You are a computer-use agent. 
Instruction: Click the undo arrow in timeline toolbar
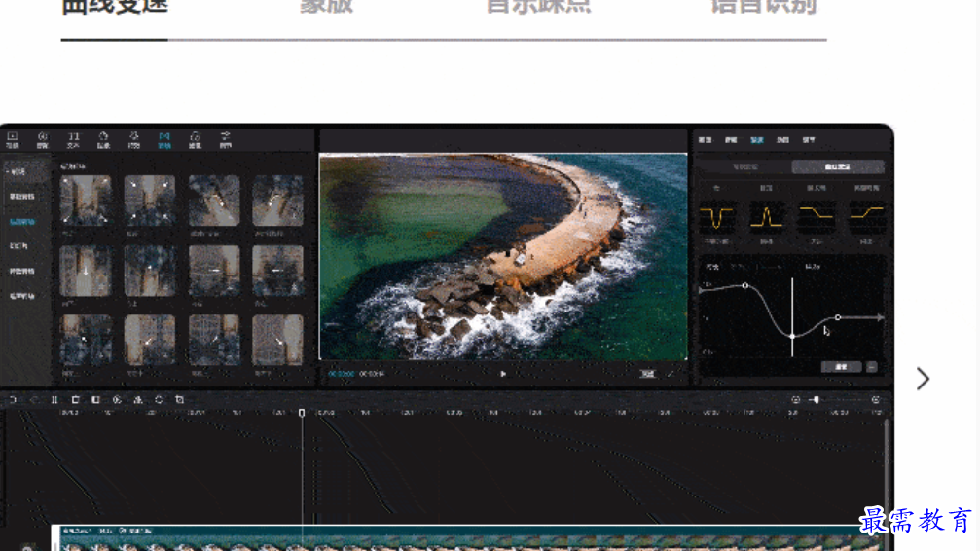coord(13,400)
